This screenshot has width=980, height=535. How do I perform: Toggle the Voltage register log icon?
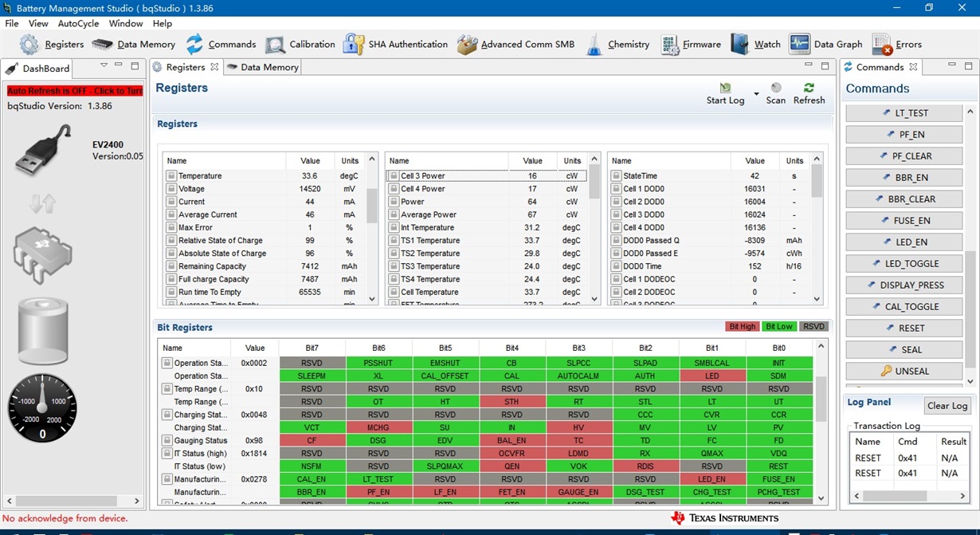pyautogui.click(x=171, y=189)
